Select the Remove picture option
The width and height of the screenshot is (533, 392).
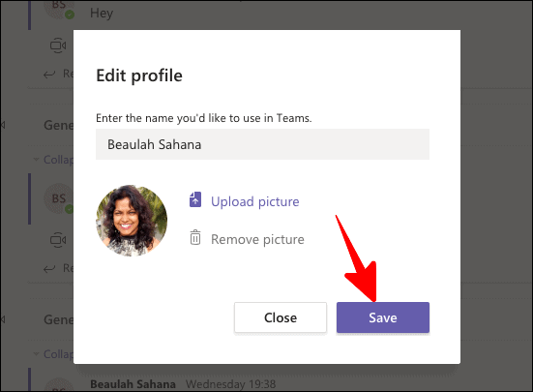click(x=257, y=239)
